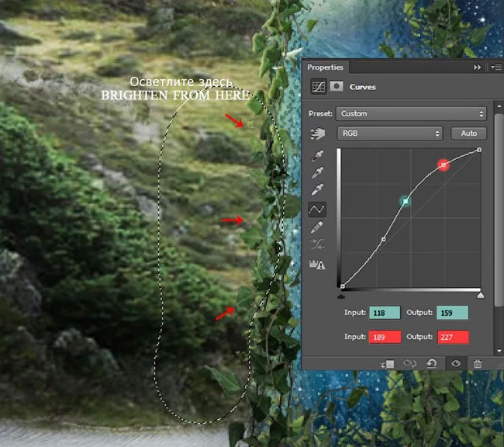Select the black point eyedropper
Image resolution: width=504 pixels, height=447 pixels.
click(x=317, y=156)
